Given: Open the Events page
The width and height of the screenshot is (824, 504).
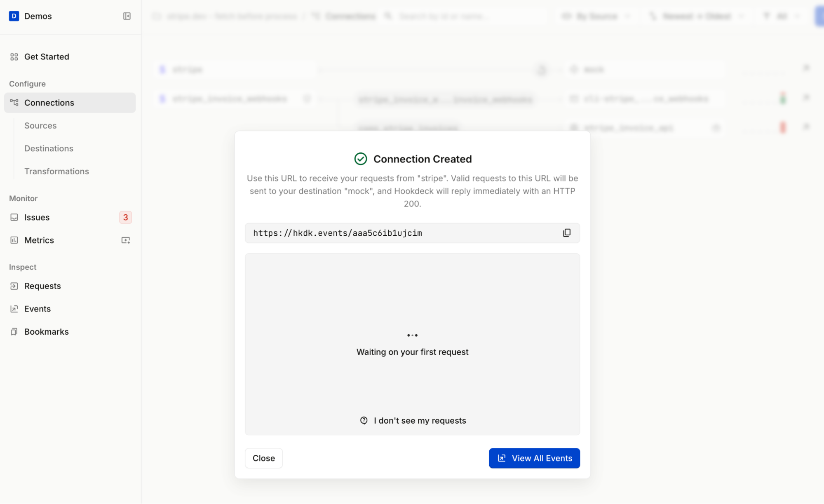Looking at the screenshot, I should click(x=38, y=309).
